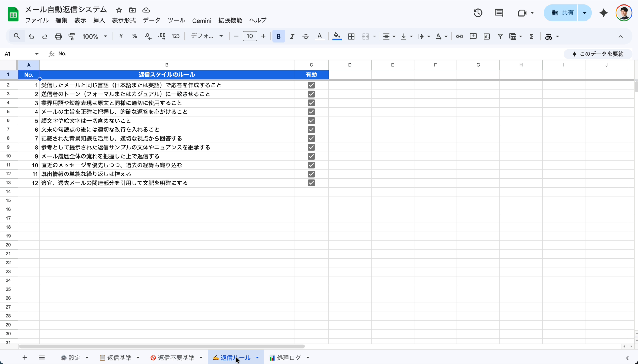The height and width of the screenshot is (364, 638).
Task: Undo the last action
Action: [31, 36]
